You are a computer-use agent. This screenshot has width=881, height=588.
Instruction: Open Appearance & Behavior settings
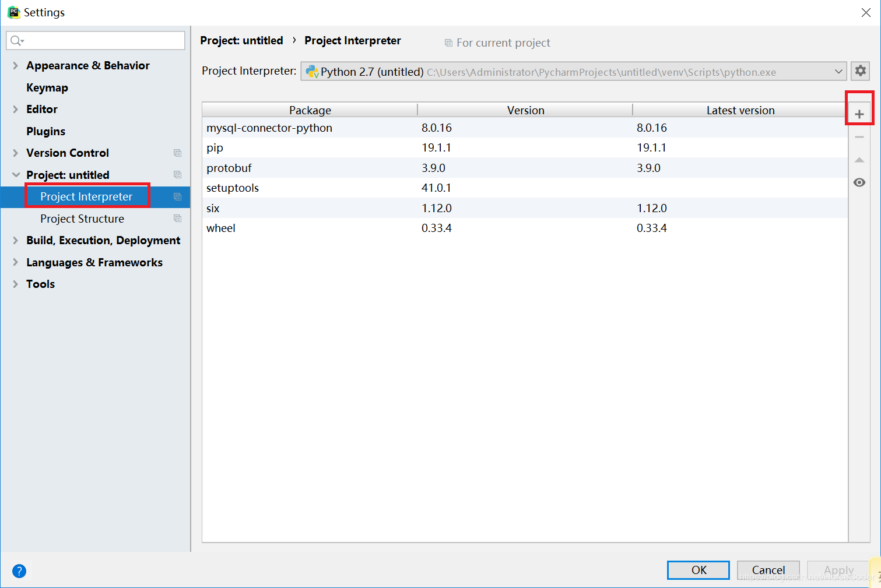pyautogui.click(x=88, y=66)
